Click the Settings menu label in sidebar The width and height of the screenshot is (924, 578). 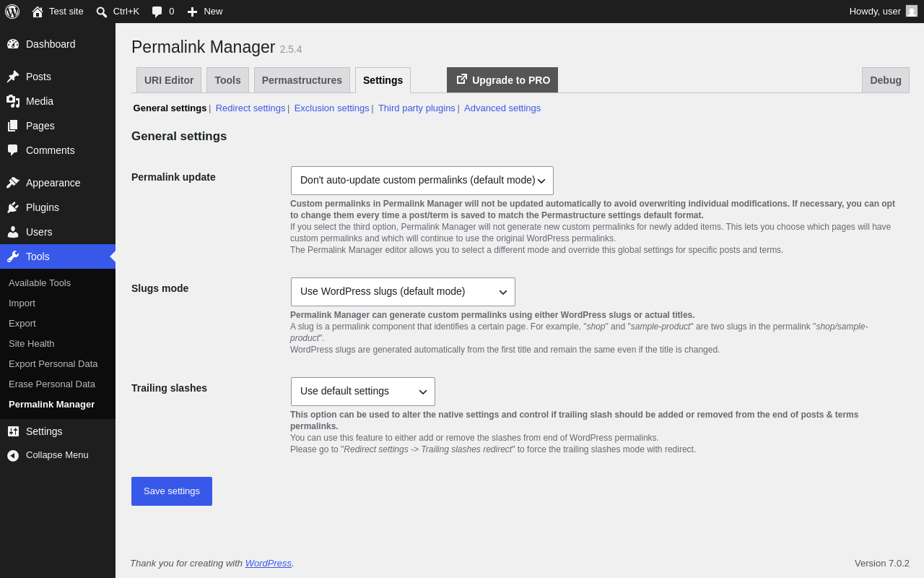click(44, 431)
